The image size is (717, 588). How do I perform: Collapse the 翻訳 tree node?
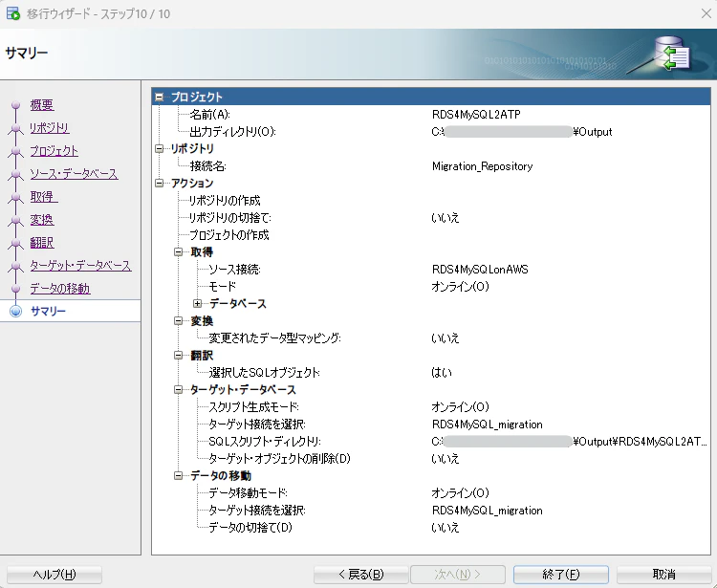179,356
